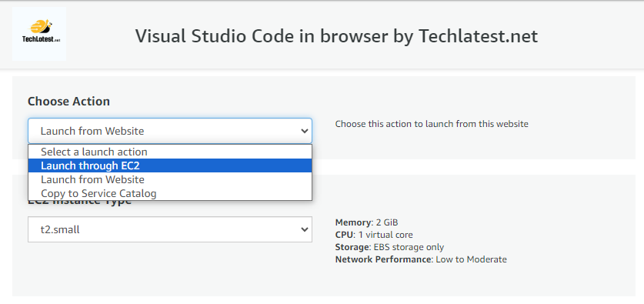Open the t2.small instance type dropdown

170,229
